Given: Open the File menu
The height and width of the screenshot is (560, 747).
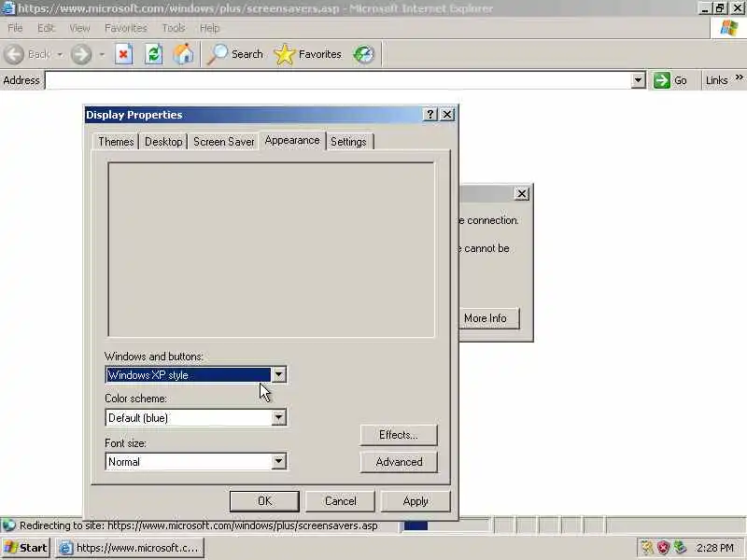Looking at the screenshot, I should click(x=15, y=28).
